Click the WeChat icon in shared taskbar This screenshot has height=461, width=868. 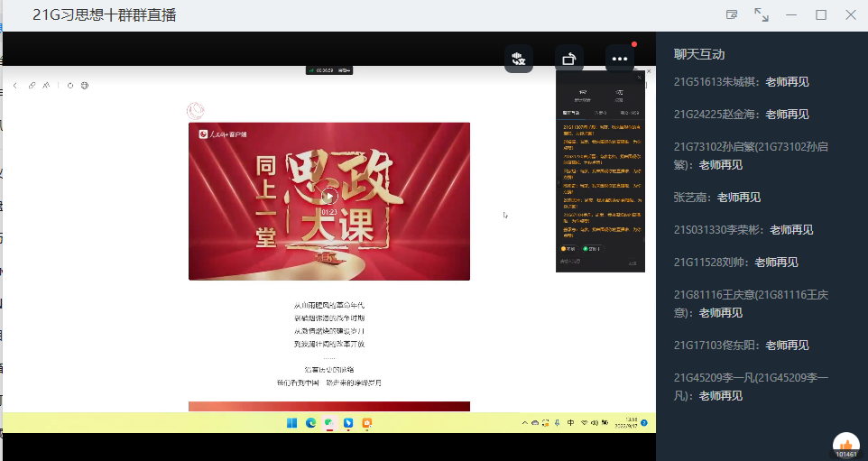[329, 423]
